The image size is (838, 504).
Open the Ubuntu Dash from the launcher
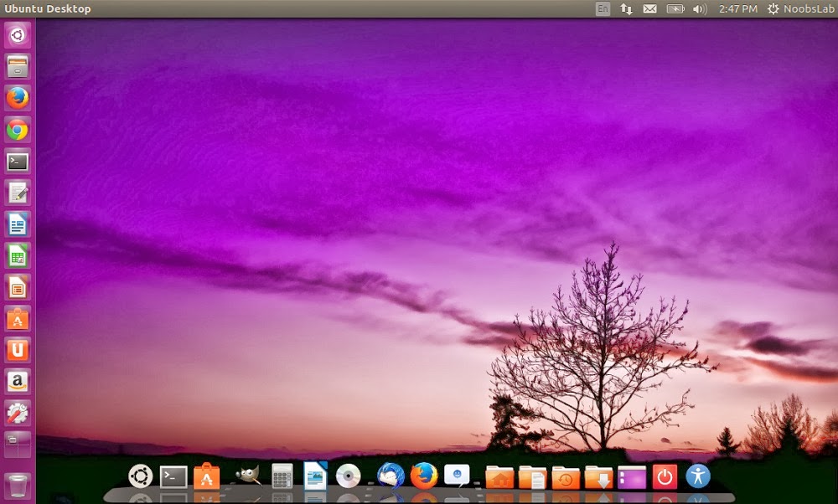[18, 35]
